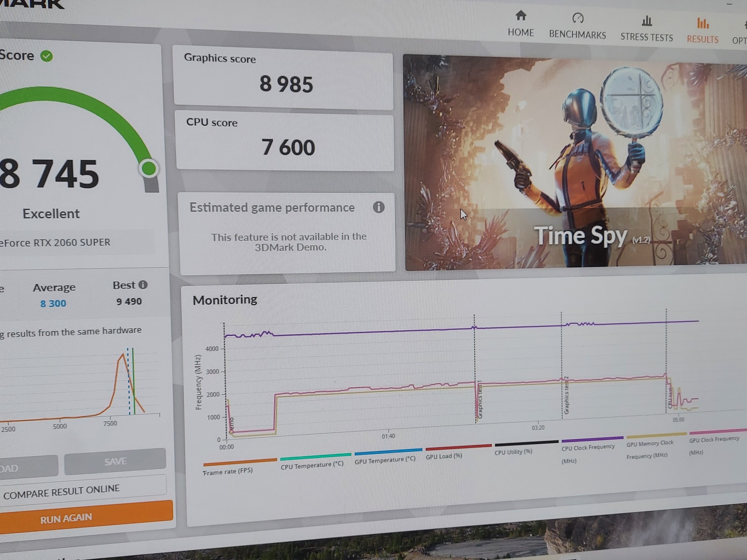
Task: Select the Results chart icon
Action: pyautogui.click(x=703, y=23)
